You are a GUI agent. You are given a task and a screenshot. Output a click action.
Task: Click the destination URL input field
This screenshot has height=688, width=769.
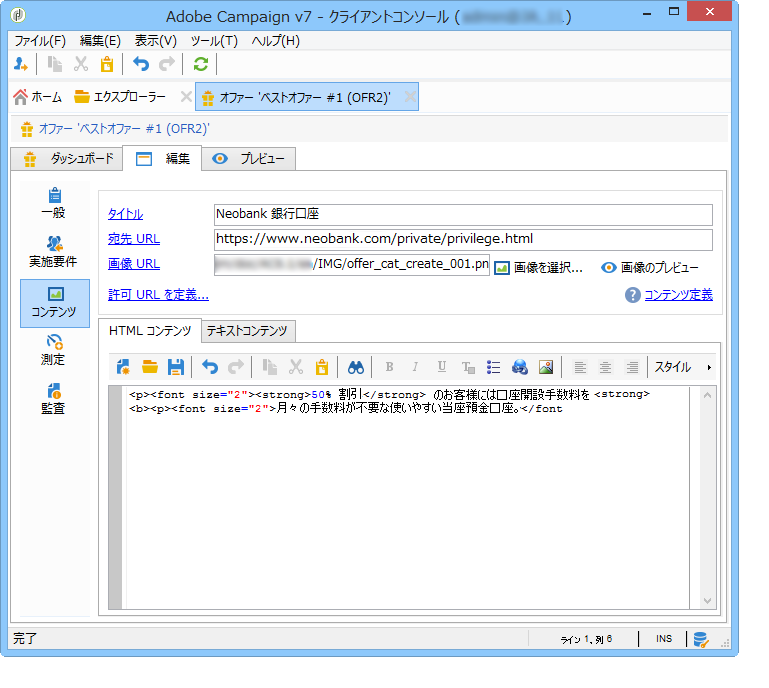pyautogui.click(x=463, y=240)
